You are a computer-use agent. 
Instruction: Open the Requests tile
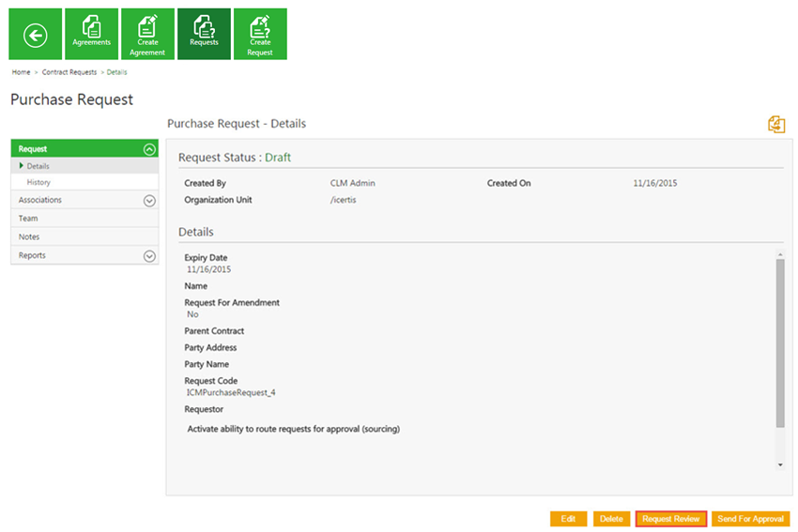pyautogui.click(x=204, y=35)
